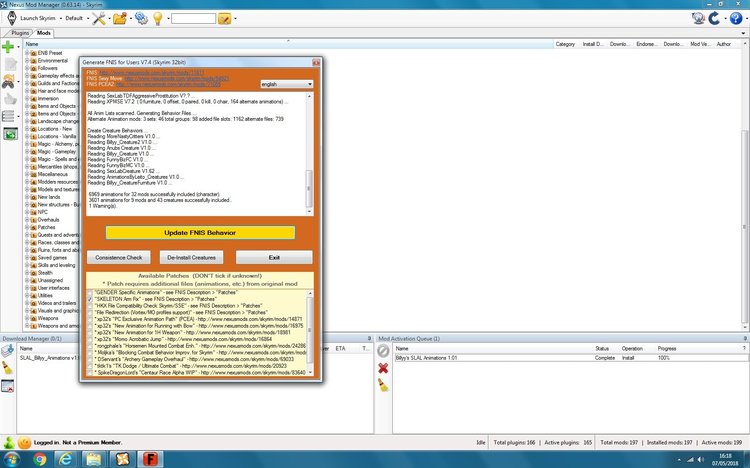Tick the File Redirection patch checkbox
The image size is (750, 468).
tap(89, 312)
